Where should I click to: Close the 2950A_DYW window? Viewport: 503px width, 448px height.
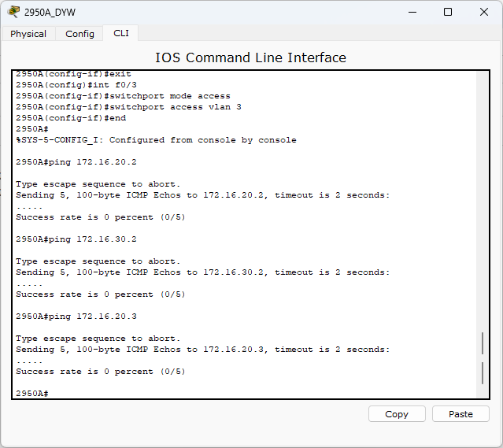pos(484,12)
